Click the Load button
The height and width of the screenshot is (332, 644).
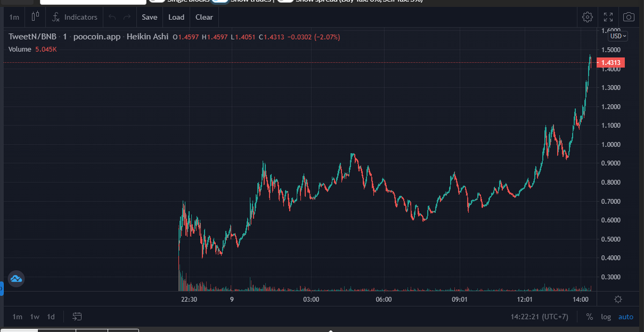(x=176, y=17)
